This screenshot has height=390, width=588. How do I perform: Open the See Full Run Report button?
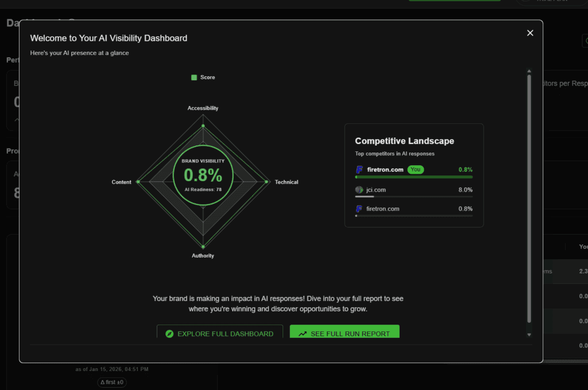[345, 331]
